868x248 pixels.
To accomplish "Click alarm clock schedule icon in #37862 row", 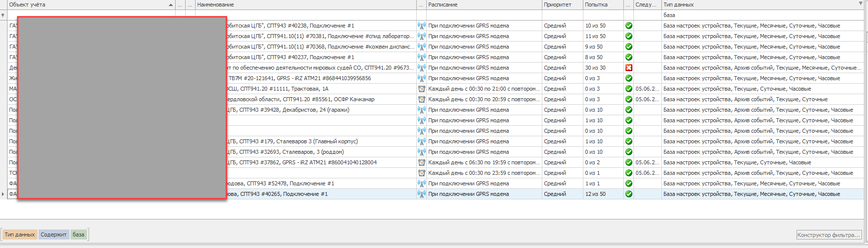I will [421, 162].
